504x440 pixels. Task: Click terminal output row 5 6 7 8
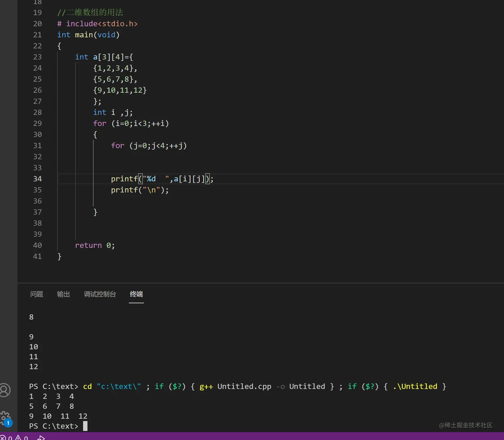coord(51,406)
